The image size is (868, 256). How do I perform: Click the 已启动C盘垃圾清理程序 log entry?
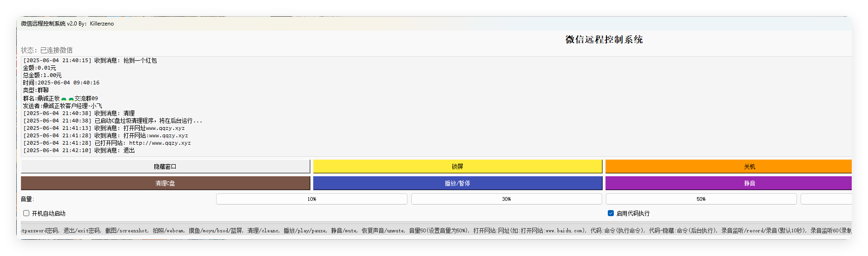tap(148, 121)
